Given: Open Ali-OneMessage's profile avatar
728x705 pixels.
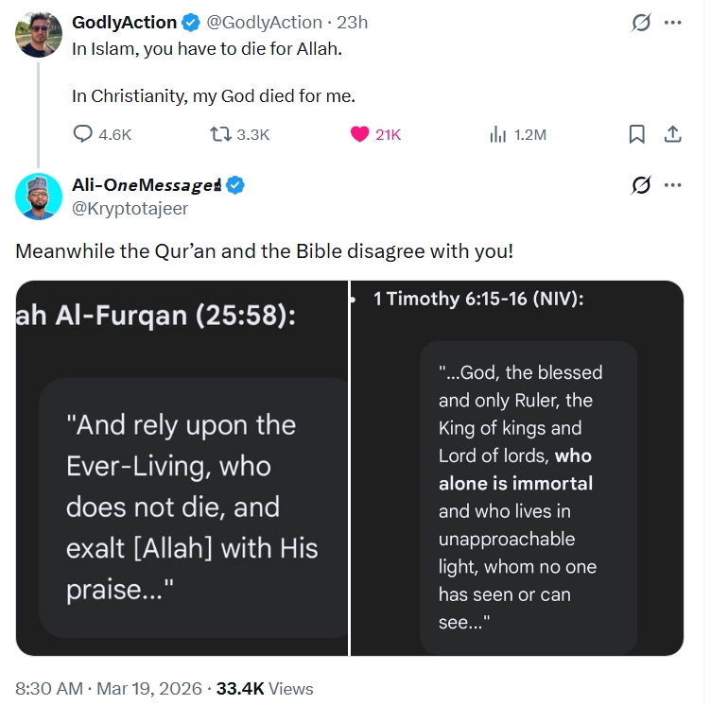Looking at the screenshot, I should tap(39, 197).
